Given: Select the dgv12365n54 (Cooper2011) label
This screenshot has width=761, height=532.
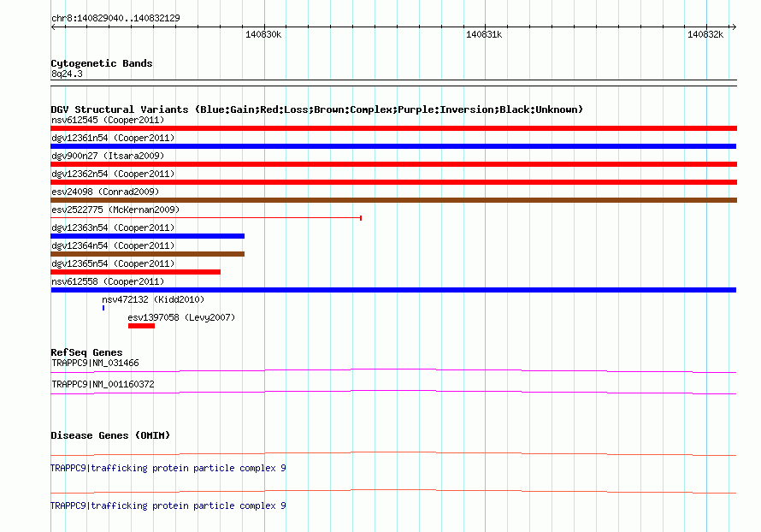Looking at the screenshot, I should 113,263.
